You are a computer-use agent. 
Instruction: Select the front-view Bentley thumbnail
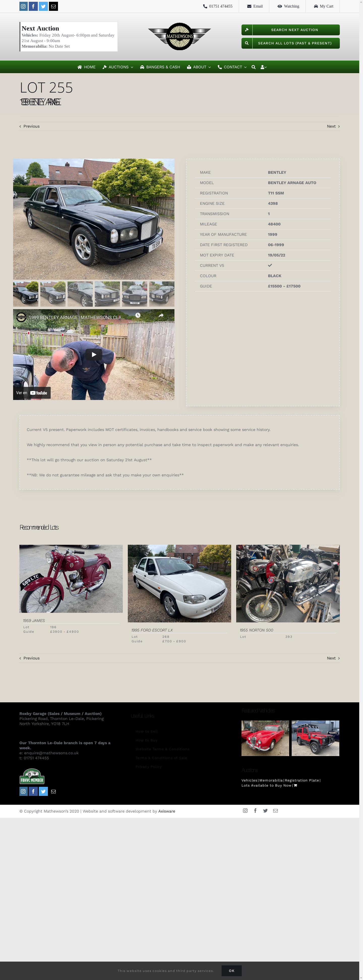point(135,294)
